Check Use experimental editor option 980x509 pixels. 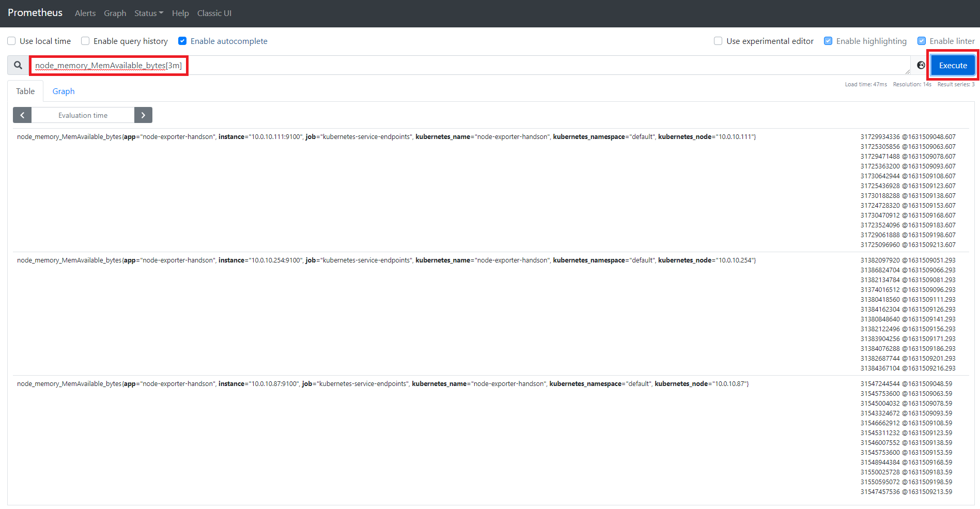click(718, 41)
